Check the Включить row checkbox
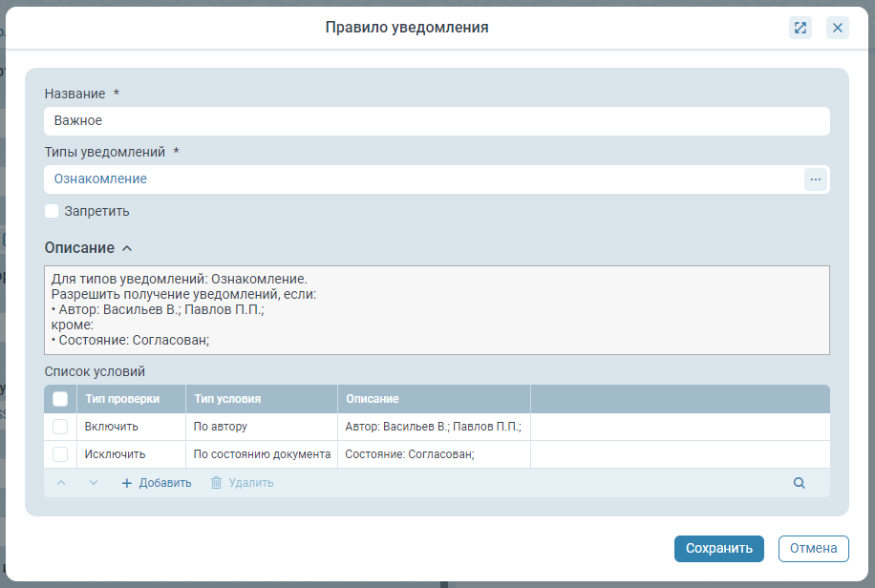This screenshot has height=588, width=875. (x=60, y=427)
